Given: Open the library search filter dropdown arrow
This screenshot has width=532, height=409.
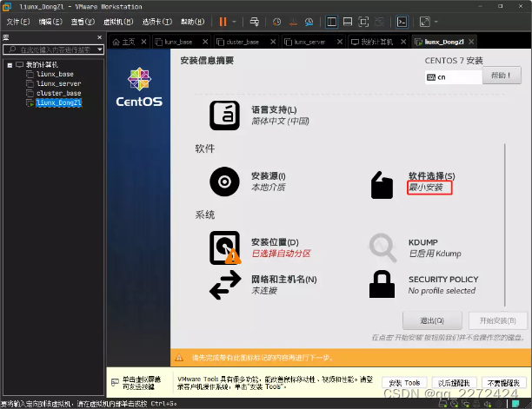Looking at the screenshot, I should tap(100, 49).
